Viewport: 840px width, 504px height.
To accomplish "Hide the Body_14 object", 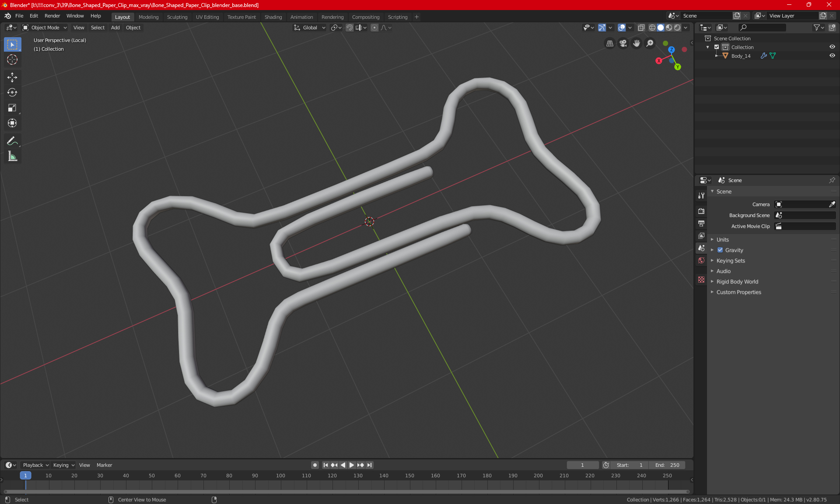I will point(832,56).
